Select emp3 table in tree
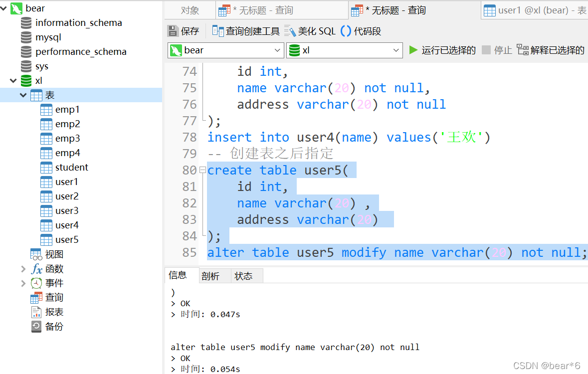The height and width of the screenshot is (374, 588). coord(67,139)
